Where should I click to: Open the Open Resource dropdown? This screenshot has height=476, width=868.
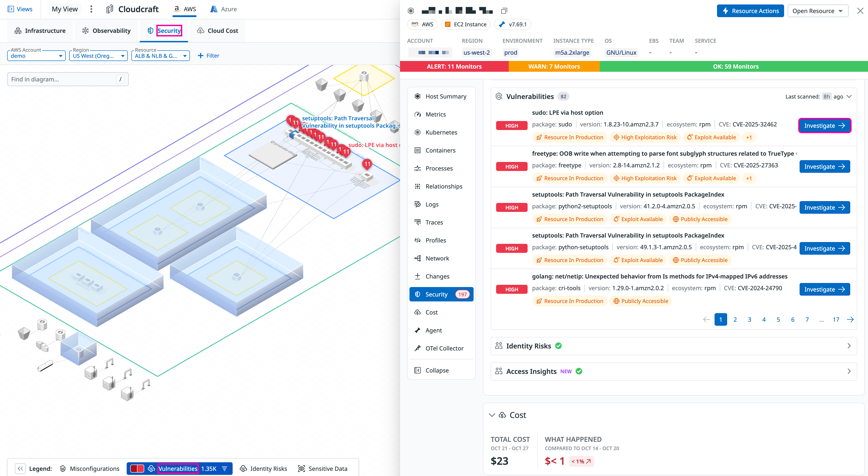pos(817,11)
